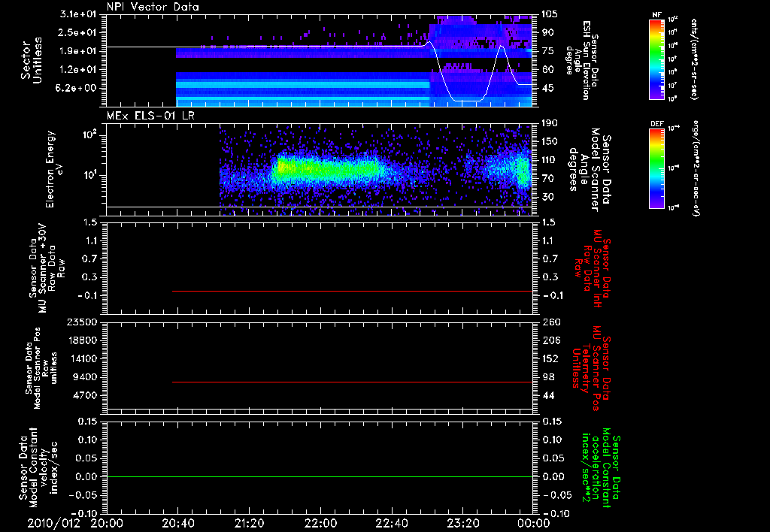
Task: Click the red line in MU Scanner +30V panel
Action: (x=352, y=291)
